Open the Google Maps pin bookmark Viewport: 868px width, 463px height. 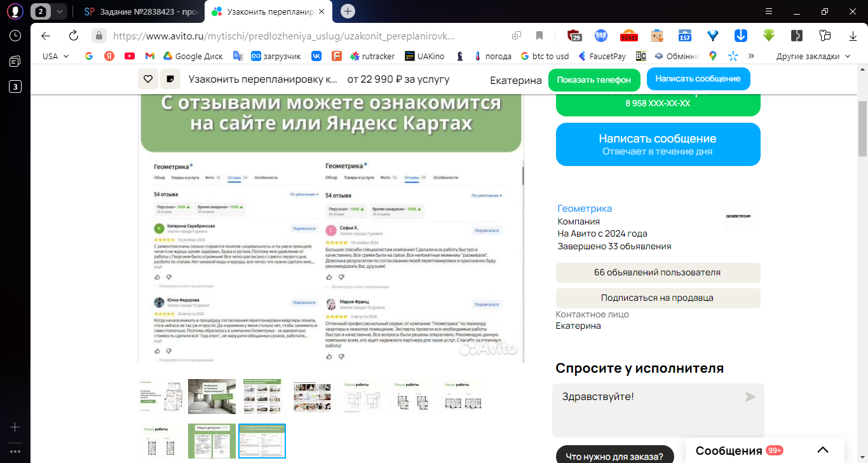point(713,56)
